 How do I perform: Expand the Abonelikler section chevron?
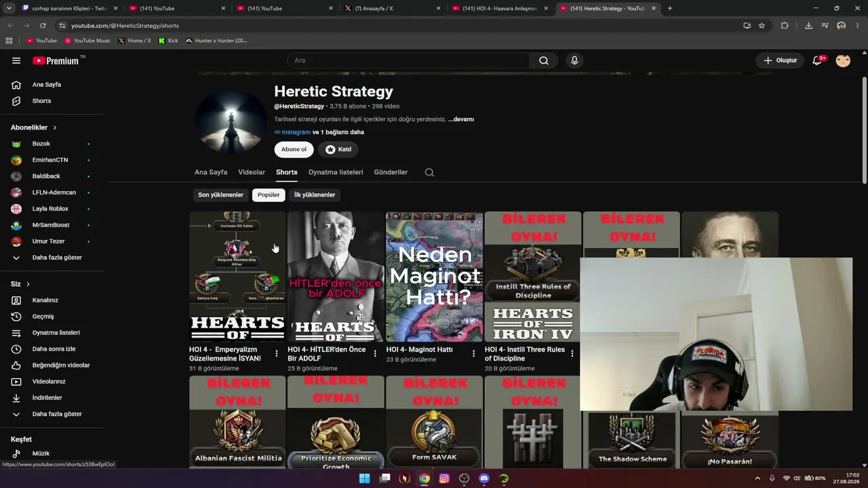coord(55,127)
